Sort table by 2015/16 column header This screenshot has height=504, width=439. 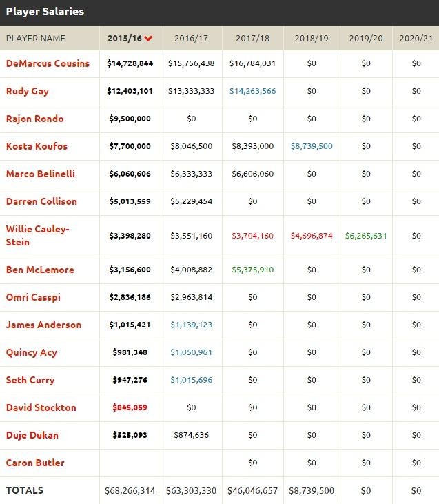click(125, 38)
